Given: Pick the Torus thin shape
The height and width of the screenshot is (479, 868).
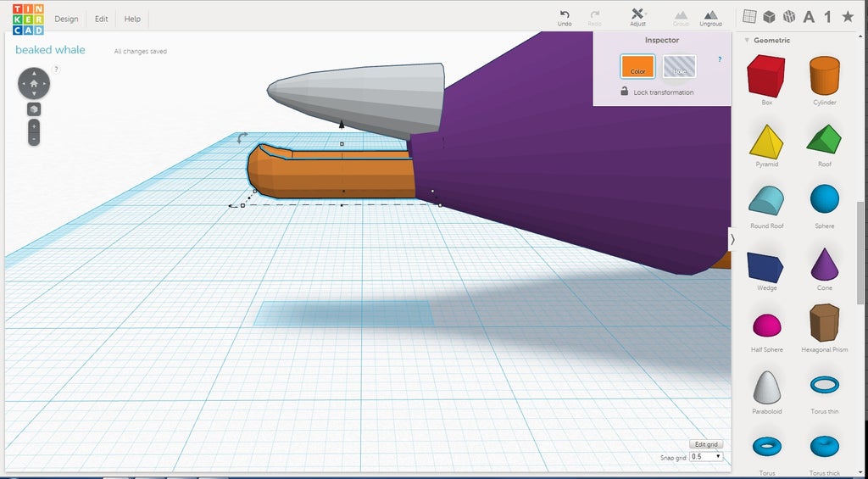Looking at the screenshot, I should tap(824, 384).
